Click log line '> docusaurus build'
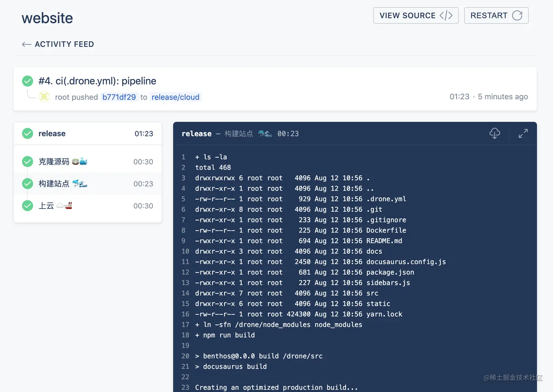Viewport: 553px width, 392px height. pos(231,366)
